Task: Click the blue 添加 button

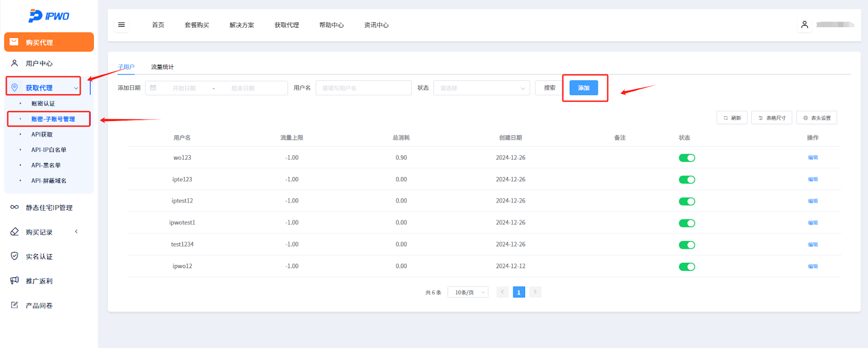Action: tap(584, 88)
